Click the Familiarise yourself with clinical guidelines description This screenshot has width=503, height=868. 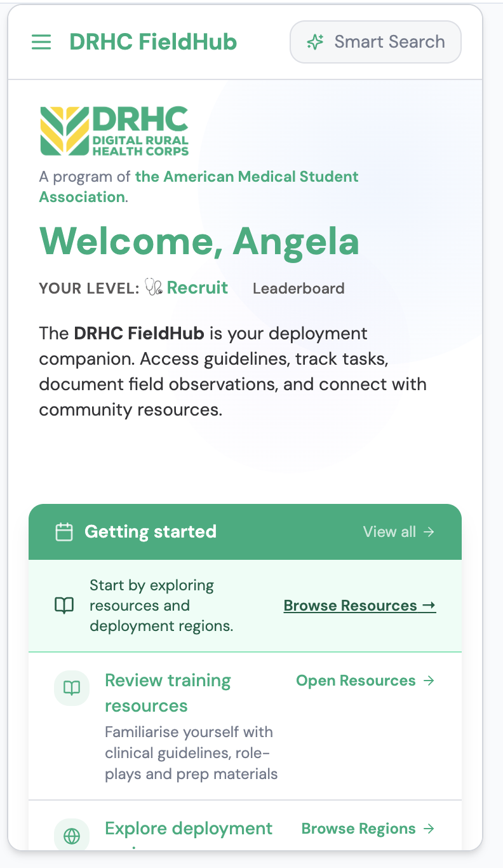coord(191,753)
